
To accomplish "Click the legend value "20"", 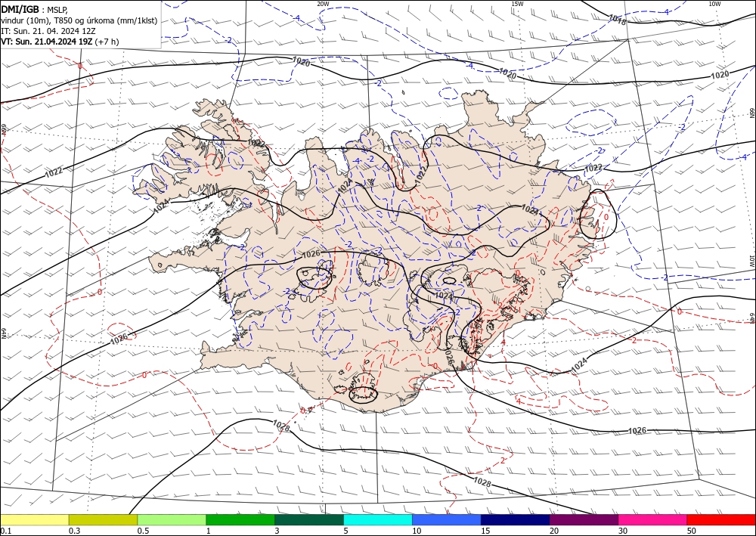I will pos(554,531).
